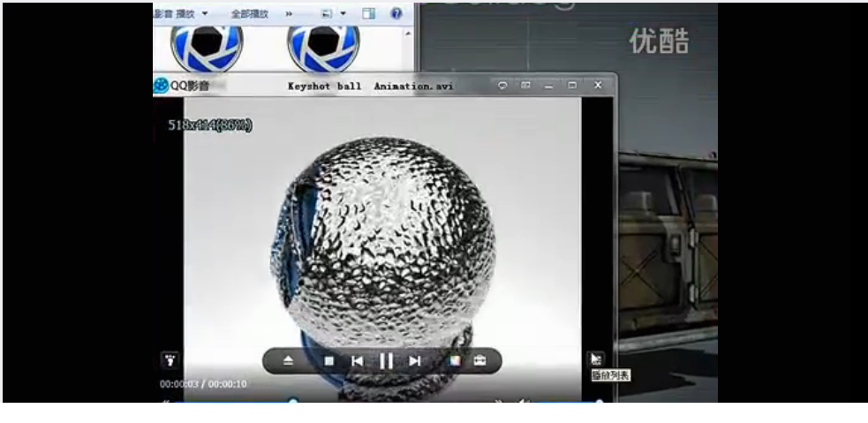Viewport: 868px width, 423px height.
Task: Minimize the QQ影音 player window
Action: point(548,86)
